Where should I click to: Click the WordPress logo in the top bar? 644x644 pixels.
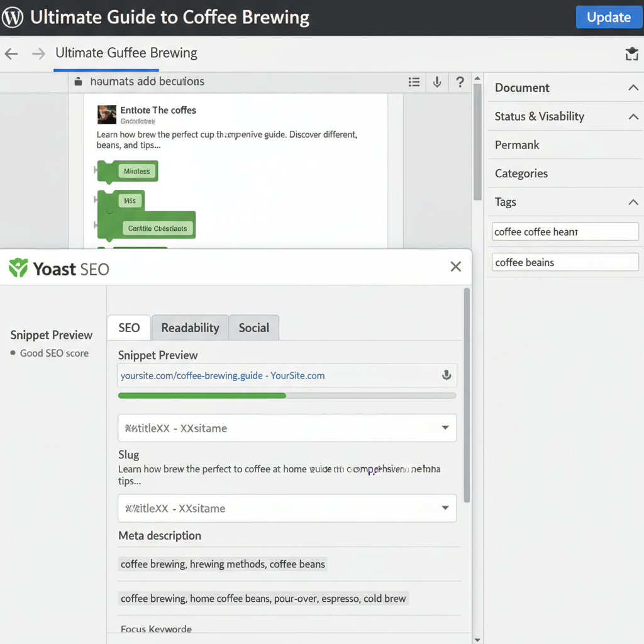[13, 17]
